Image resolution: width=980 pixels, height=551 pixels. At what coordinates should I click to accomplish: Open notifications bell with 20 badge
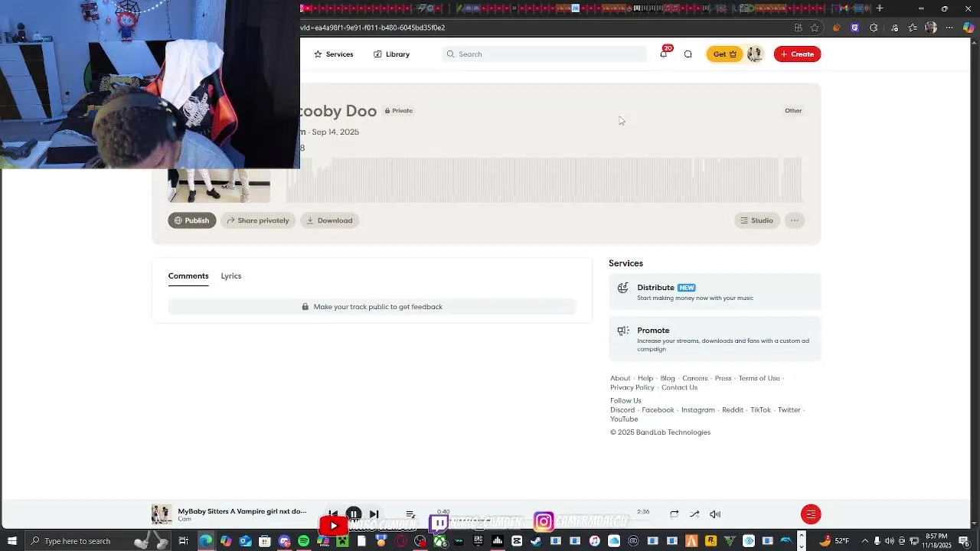pyautogui.click(x=664, y=54)
